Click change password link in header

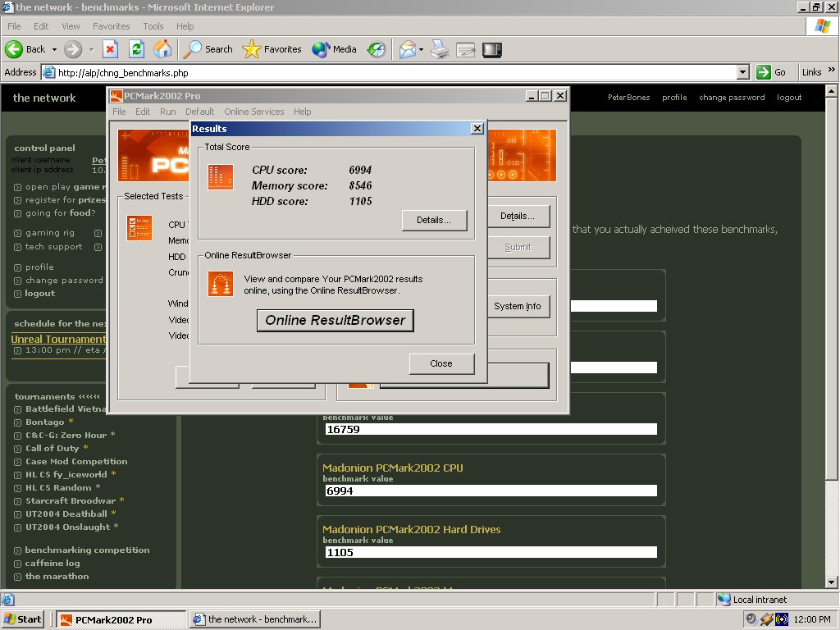[732, 98]
